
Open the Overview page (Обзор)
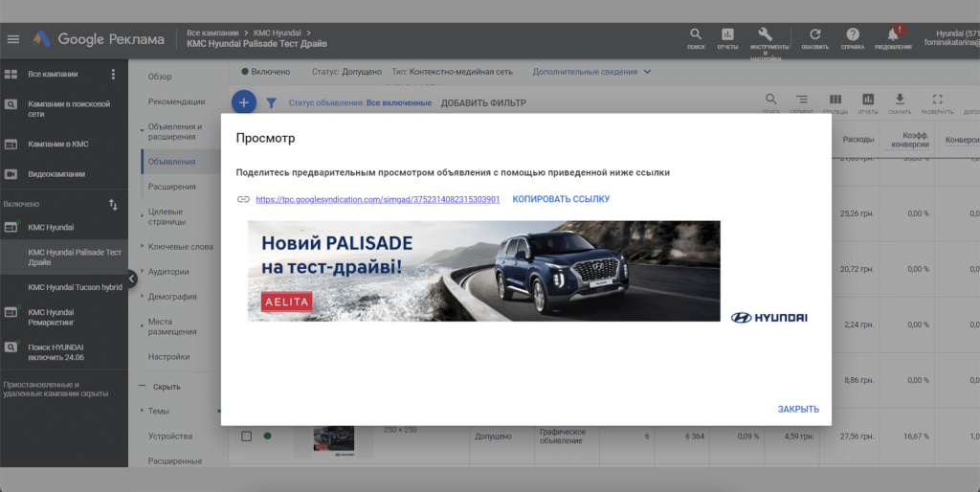160,77
